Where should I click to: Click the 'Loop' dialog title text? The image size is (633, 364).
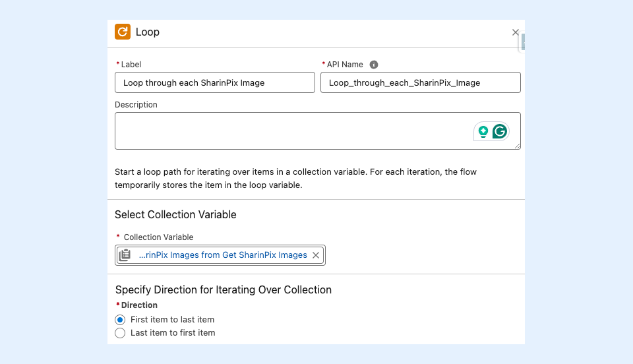[148, 32]
